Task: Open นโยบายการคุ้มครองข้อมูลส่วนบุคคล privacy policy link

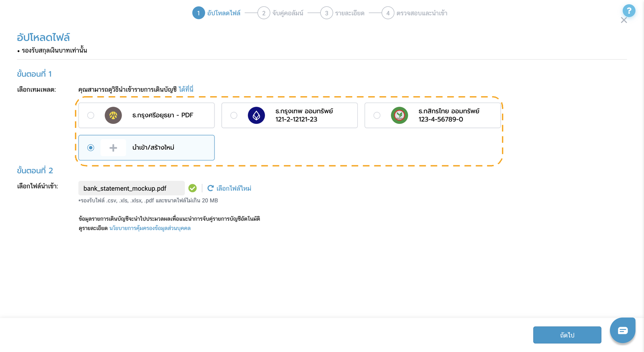Action: click(150, 228)
